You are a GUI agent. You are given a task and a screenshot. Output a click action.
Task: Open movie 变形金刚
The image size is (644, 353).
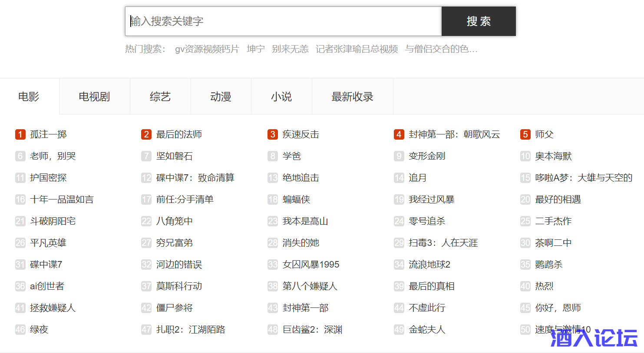click(x=427, y=156)
